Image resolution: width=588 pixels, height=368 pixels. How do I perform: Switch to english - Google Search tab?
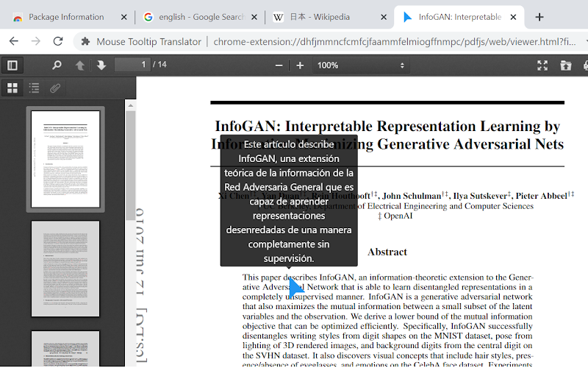click(201, 17)
